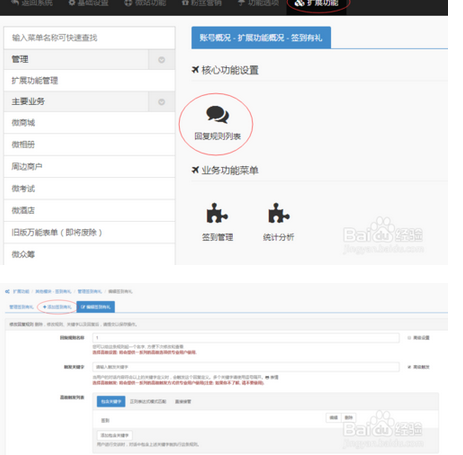Open the 统计分析 puzzle piece icon

pos(279,213)
